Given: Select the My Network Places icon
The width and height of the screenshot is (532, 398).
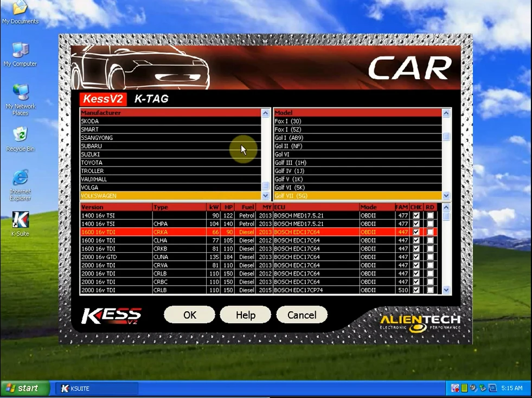Looking at the screenshot, I should [21, 100].
